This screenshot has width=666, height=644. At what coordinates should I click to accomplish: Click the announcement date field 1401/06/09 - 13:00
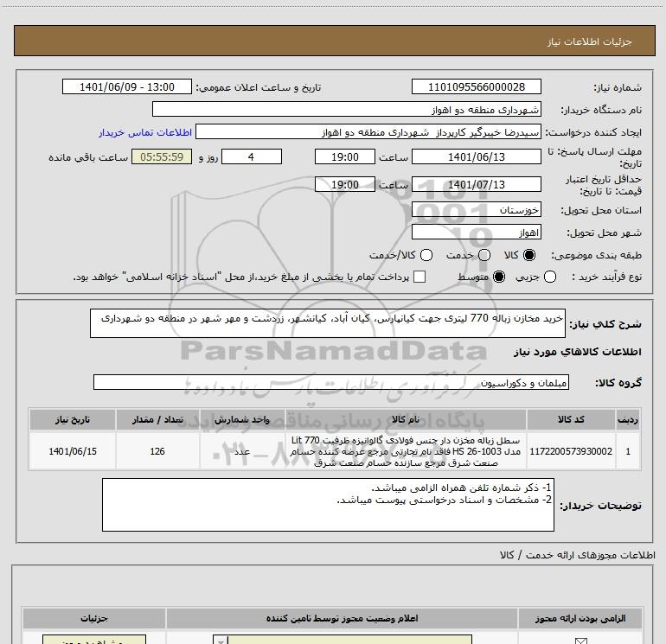point(127,86)
